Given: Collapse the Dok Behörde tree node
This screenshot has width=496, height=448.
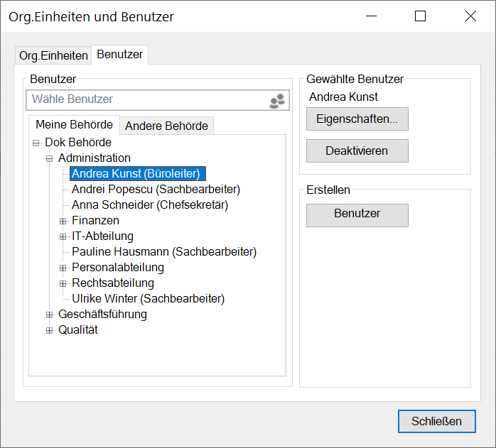Looking at the screenshot, I should (x=36, y=143).
